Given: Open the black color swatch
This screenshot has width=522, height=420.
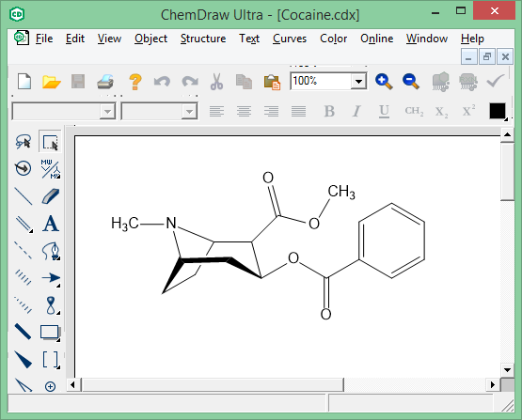Looking at the screenshot, I should point(498,111).
